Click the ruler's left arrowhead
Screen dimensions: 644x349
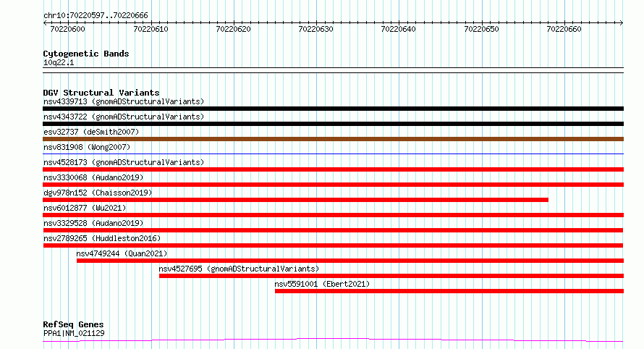click(x=45, y=23)
